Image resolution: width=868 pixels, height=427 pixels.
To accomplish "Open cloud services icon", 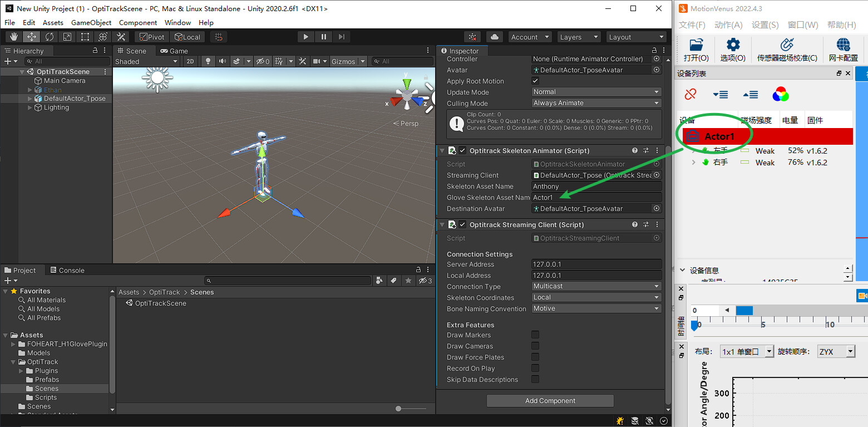I will click(494, 37).
